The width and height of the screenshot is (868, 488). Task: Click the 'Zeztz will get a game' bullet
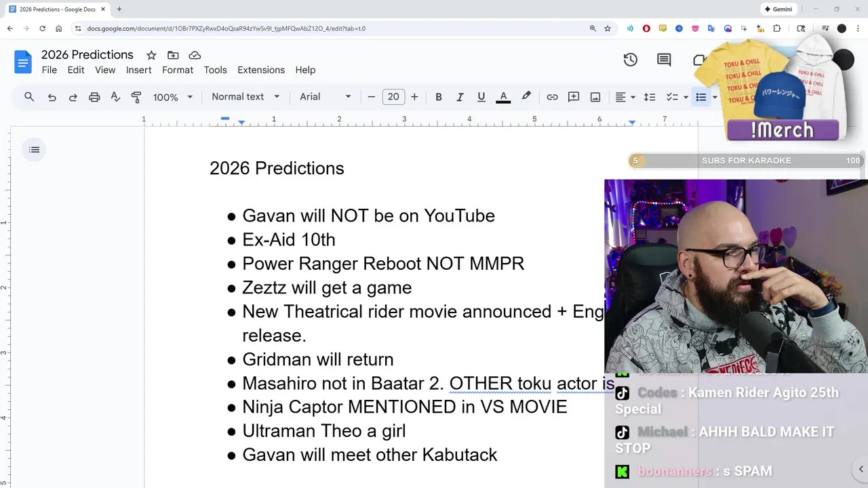tap(327, 287)
